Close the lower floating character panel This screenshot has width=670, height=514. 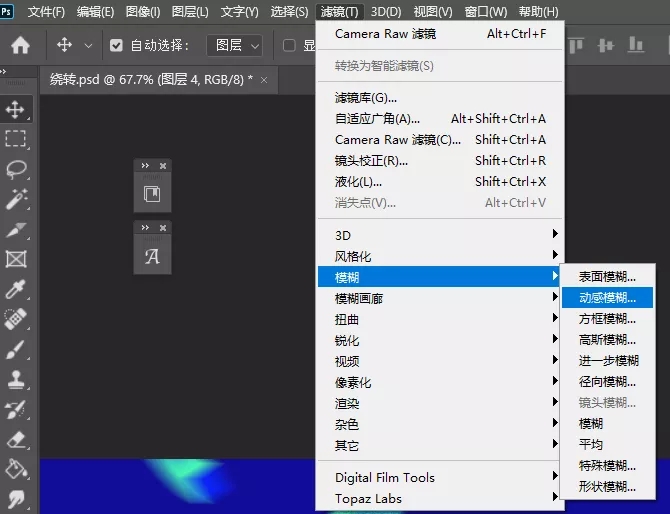pos(163,228)
